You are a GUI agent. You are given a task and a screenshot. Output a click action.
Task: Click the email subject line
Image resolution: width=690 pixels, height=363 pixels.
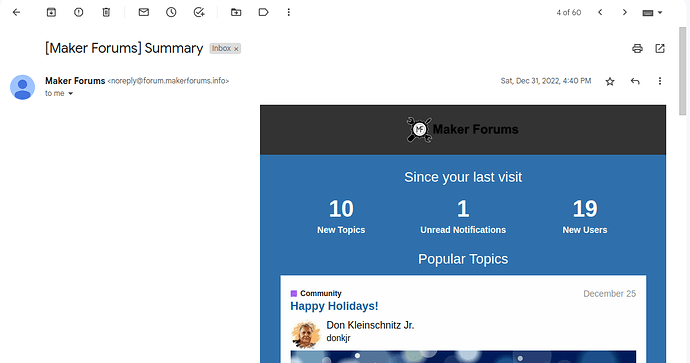click(x=124, y=48)
